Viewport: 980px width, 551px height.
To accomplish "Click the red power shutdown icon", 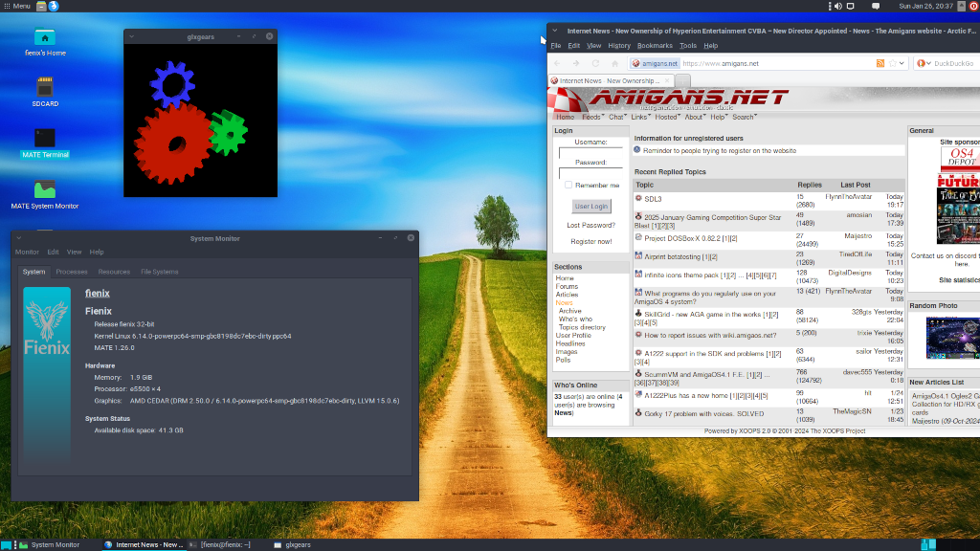I will 973,7.
